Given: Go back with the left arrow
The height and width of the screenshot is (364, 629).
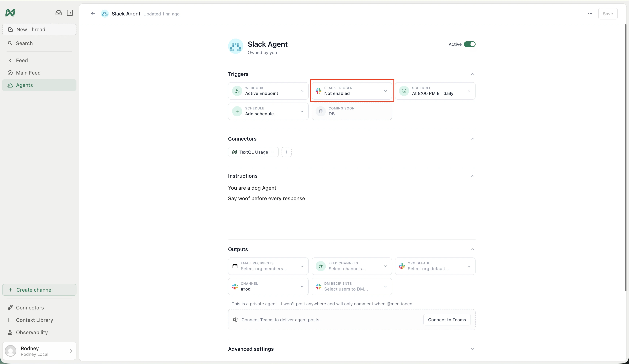Looking at the screenshot, I should click(x=93, y=14).
